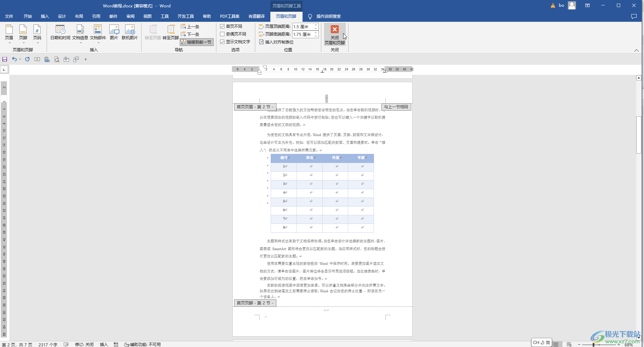Zoom out with the minus button
Screen dimensions: 644x347
tap(579, 344)
